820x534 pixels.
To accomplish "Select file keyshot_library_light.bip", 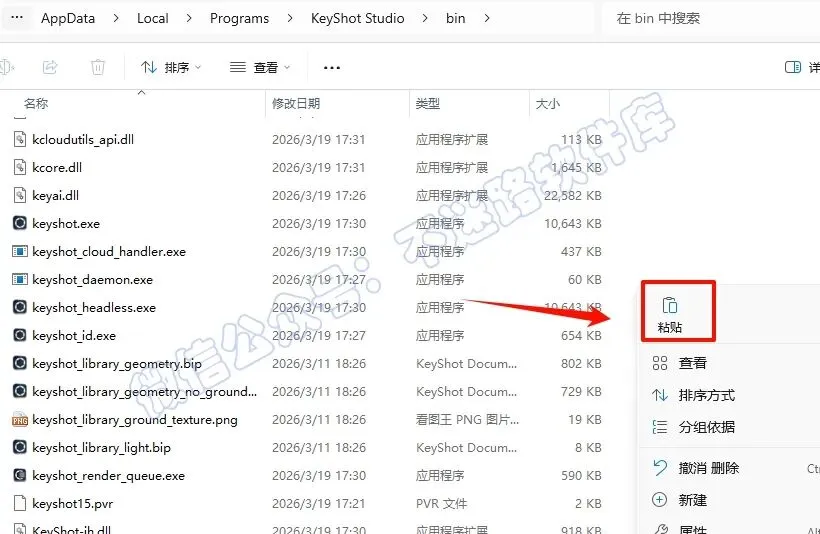I will point(101,448).
